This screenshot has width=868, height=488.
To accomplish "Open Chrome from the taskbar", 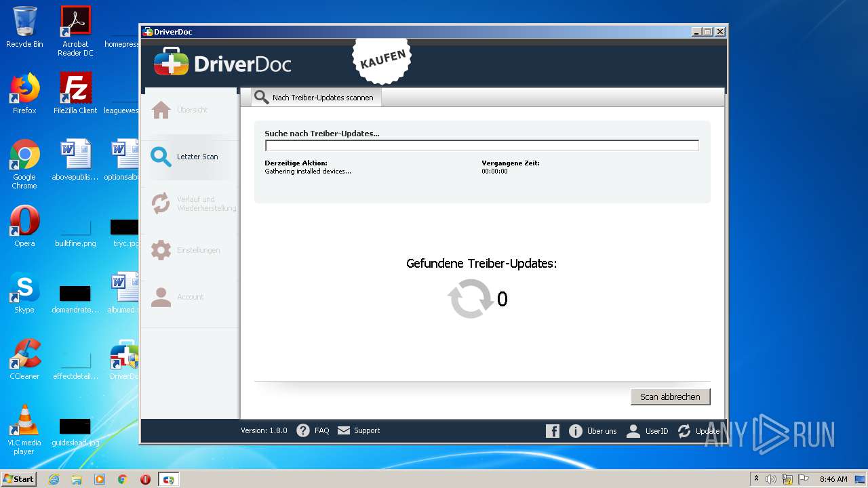I will (123, 479).
